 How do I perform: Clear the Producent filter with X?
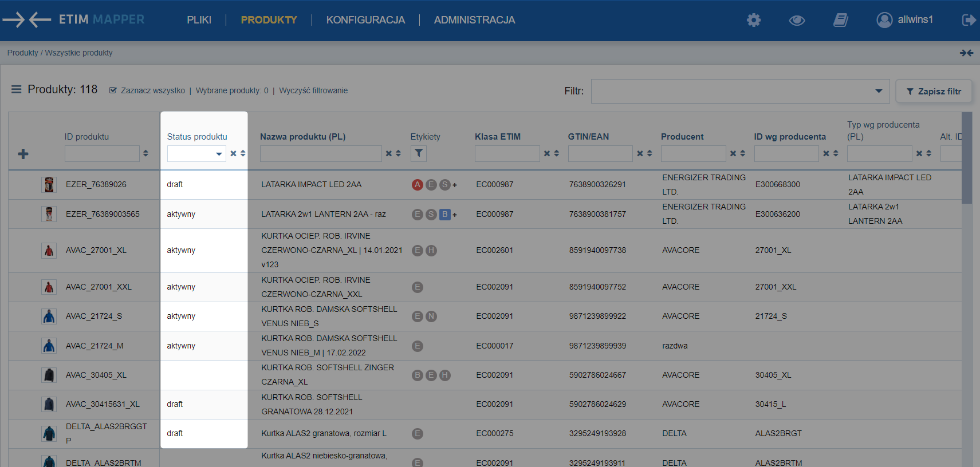tap(733, 153)
